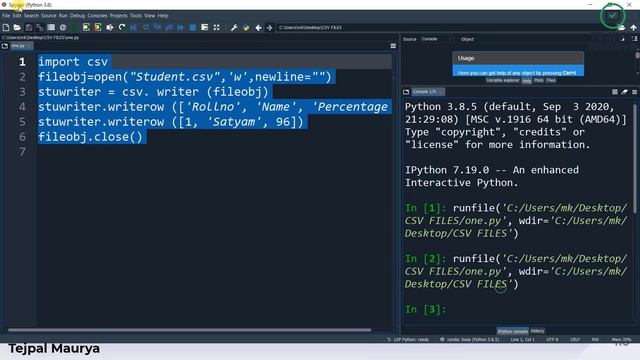Screen dimensions: 640x360
Task: Click the In [3]: console prompt
Action: tap(426, 309)
